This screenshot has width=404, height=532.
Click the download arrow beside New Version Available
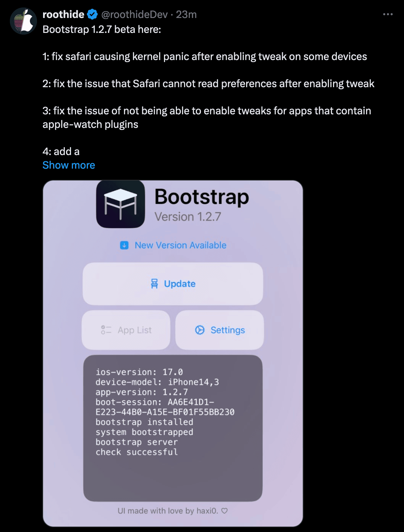click(x=125, y=245)
